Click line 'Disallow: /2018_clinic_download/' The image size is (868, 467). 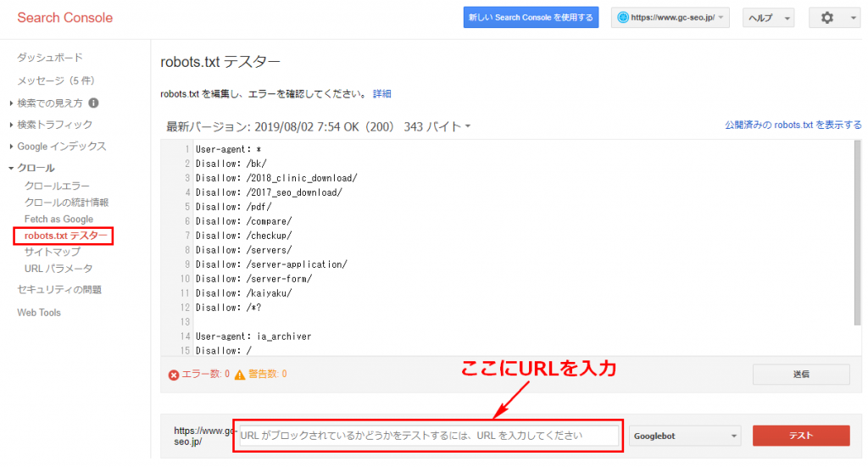click(x=276, y=178)
